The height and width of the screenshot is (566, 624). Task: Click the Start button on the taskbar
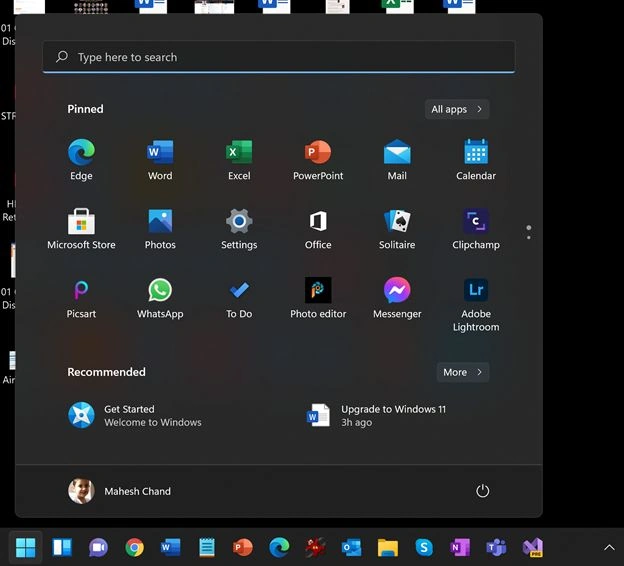tap(25, 547)
